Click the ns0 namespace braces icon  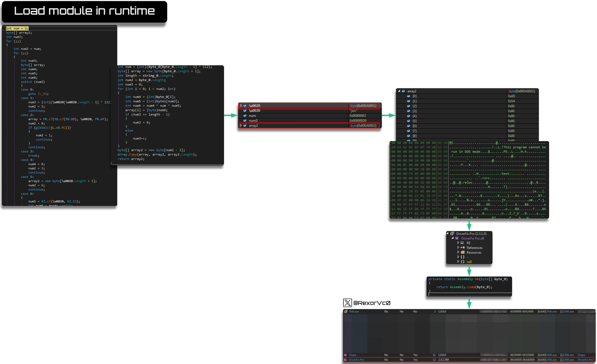463,262
